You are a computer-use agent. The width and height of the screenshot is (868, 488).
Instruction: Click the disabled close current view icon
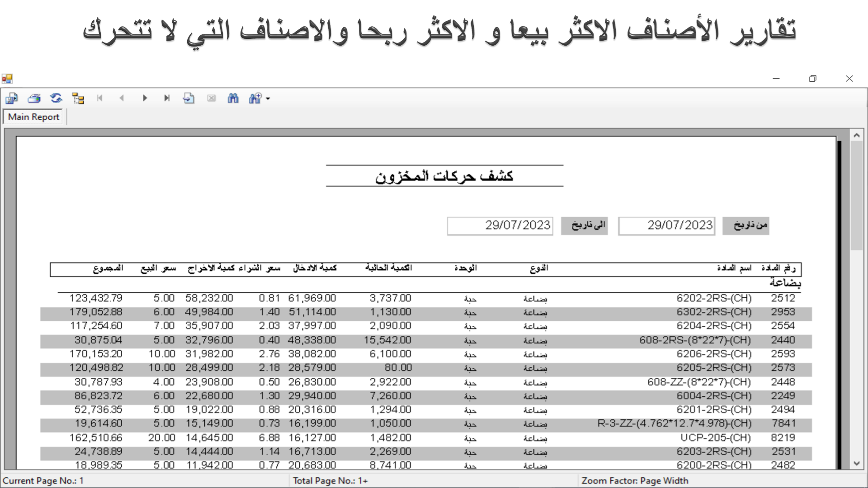pyautogui.click(x=211, y=98)
